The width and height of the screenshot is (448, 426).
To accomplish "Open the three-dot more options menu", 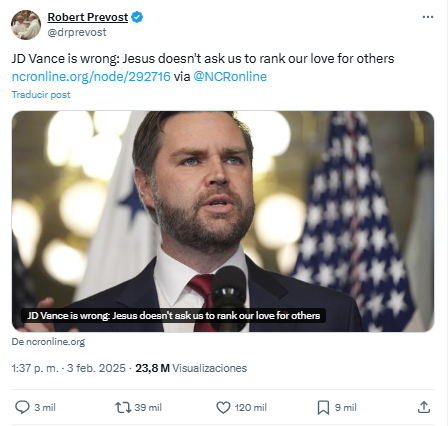I will pos(428,17).
